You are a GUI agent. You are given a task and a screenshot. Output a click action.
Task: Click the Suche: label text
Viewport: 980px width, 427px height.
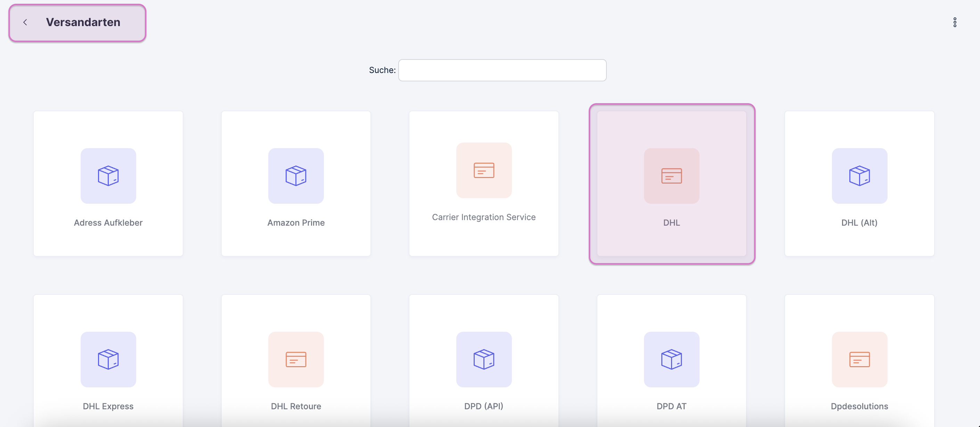pyautogui.click(x=382, y=70)
